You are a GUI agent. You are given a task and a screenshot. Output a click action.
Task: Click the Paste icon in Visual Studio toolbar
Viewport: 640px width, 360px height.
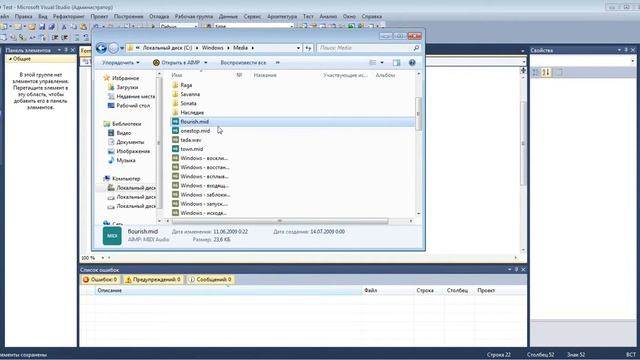click(83, 27)
